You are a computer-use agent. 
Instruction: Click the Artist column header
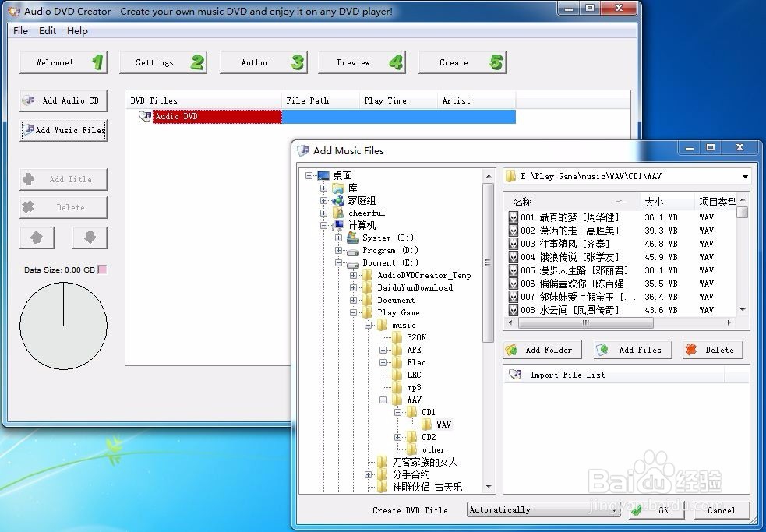477,100
